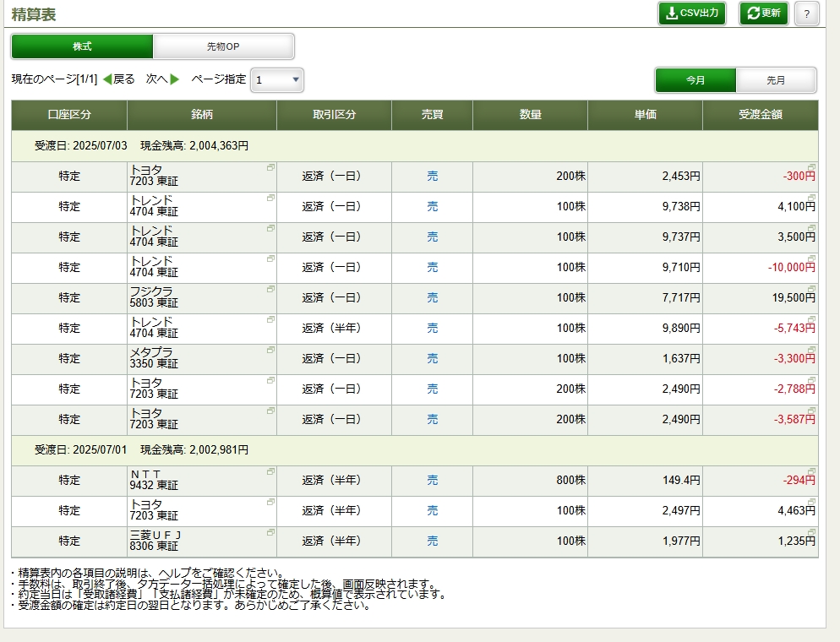Open stock popup icon in トヨタ -2,788円 row
This screenshot has height=642, width=840.
[270, 381]
